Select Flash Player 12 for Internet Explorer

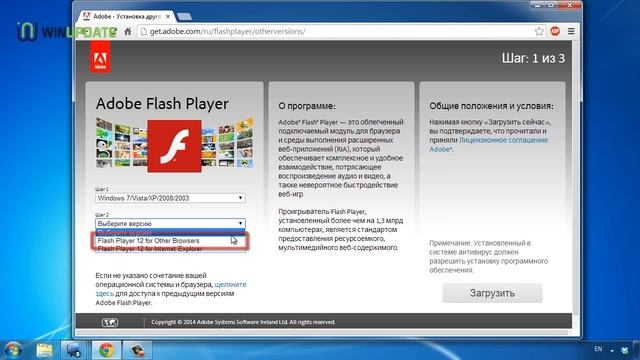tap(170, 249)
